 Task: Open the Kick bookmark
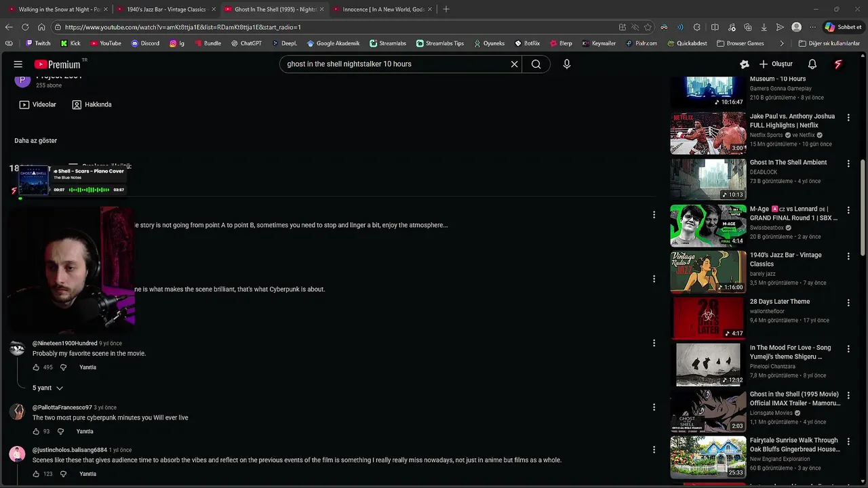click(x=71, y=43)
